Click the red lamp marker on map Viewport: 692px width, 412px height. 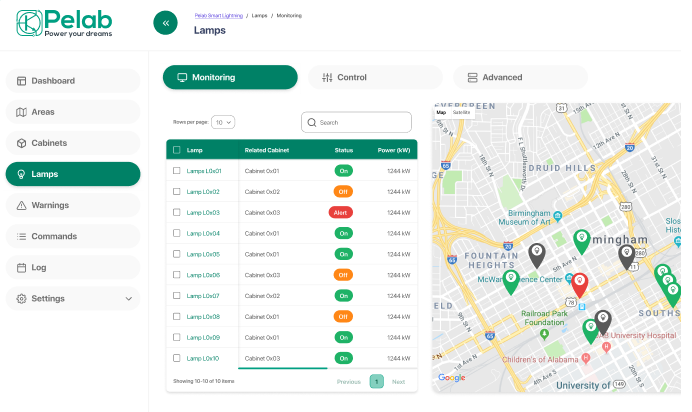click(579, 283)
